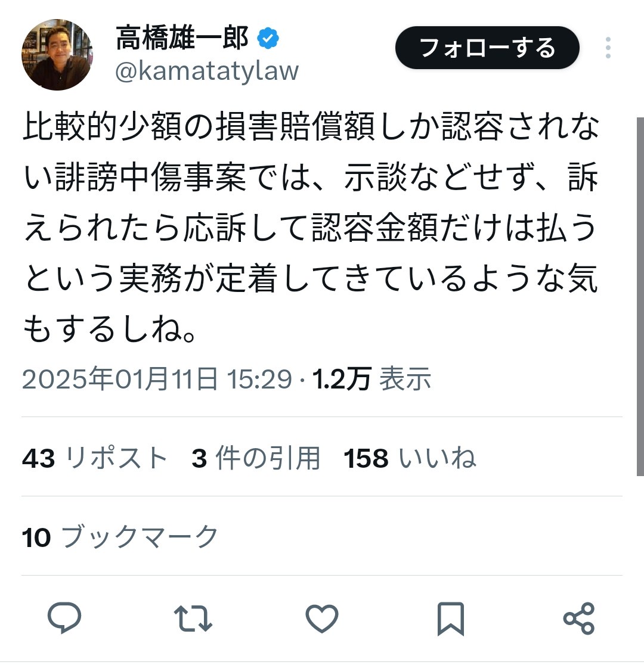View the 3 件の引用 quotes

click(x=256, y=458)
